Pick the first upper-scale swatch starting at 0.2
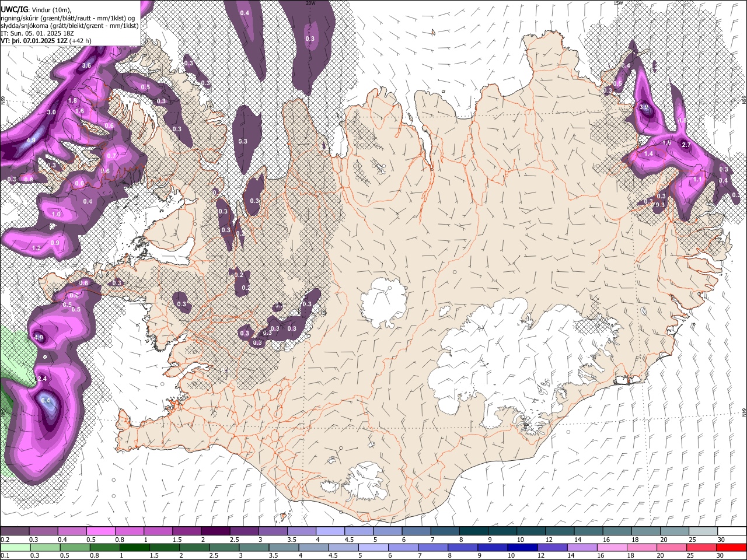 (x=15, y=531)
